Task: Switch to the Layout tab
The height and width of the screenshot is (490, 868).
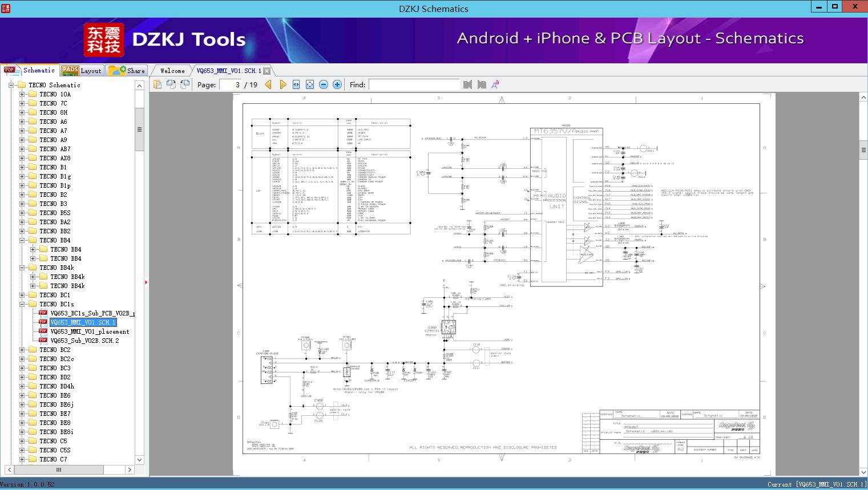Action: (x=82, y=71)
